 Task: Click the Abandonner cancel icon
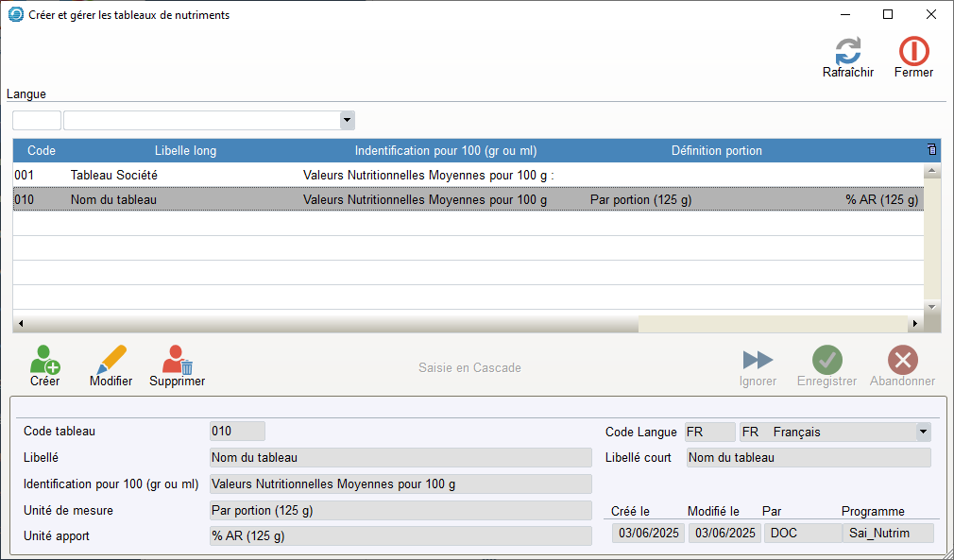902,360
